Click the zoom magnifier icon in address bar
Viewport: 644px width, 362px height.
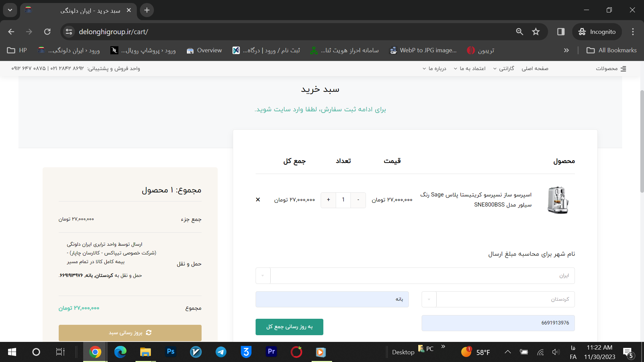520,32
